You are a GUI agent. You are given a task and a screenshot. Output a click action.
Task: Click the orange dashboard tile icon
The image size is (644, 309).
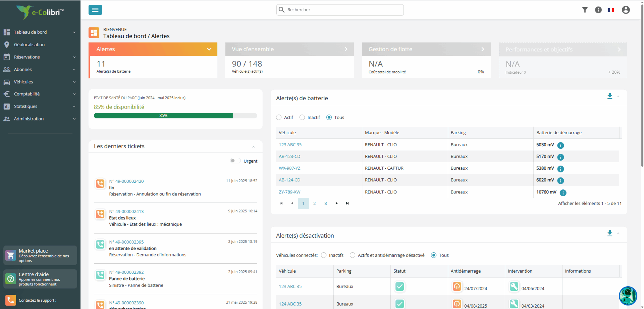click(x=94, y=33)
